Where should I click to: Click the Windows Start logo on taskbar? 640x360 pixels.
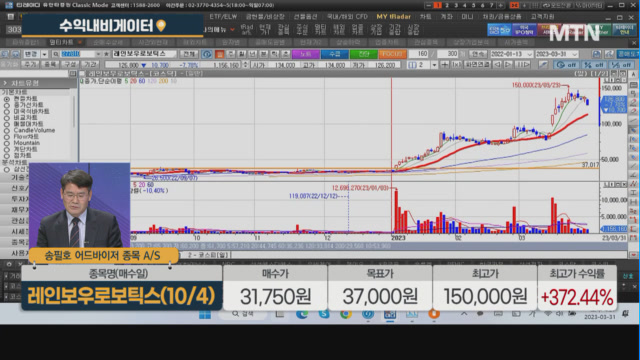pos(205,314)
